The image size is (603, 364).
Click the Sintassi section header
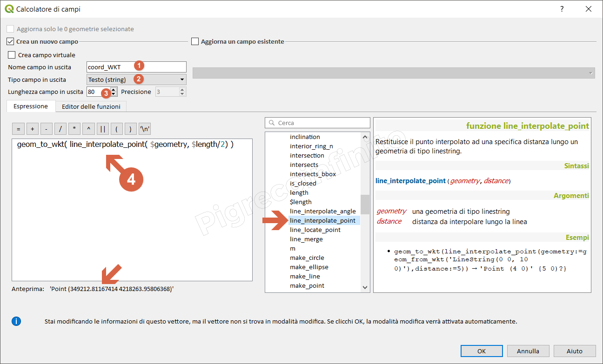(x=576, y=165)
